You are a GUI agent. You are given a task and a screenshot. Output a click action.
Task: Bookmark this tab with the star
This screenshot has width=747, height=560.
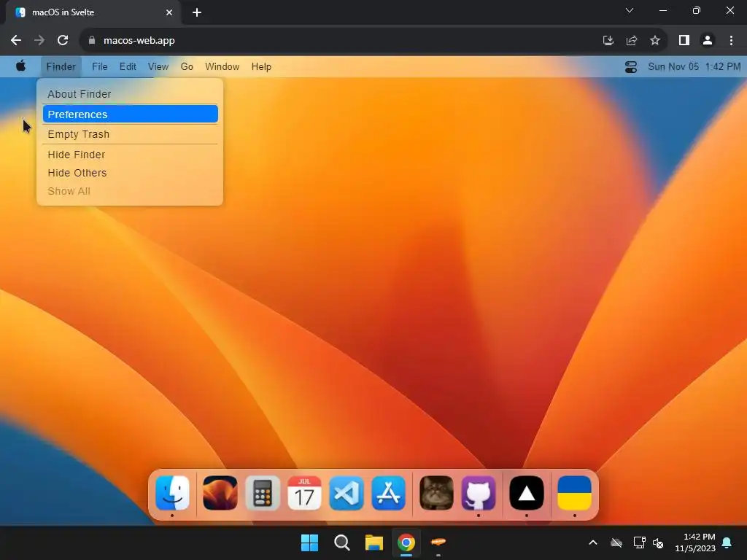click(655, 41)
